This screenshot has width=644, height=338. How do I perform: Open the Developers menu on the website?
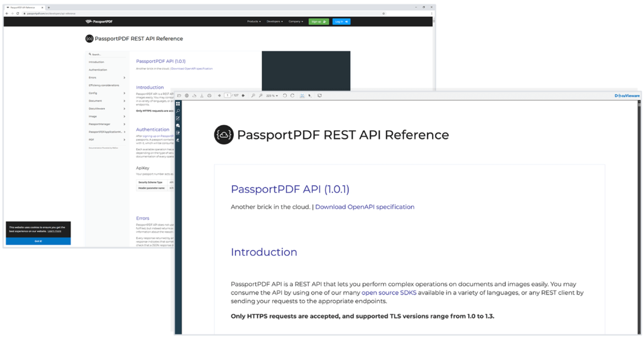pyautogui.click(x=275, y=21)
